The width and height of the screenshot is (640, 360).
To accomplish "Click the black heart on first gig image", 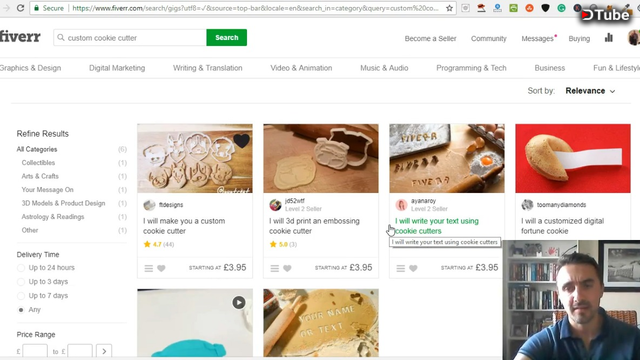I will (x=241, y=141).
